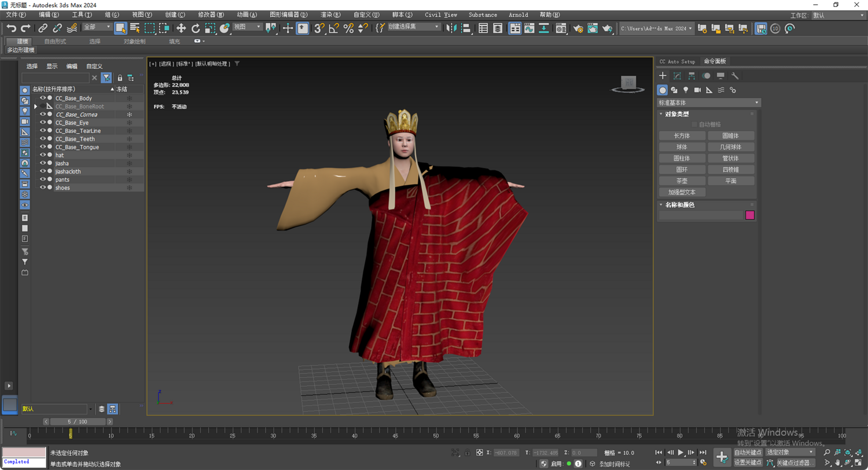
Task: Toggle visibility of CC_Base_Teeth
Action: click(43, 139)
